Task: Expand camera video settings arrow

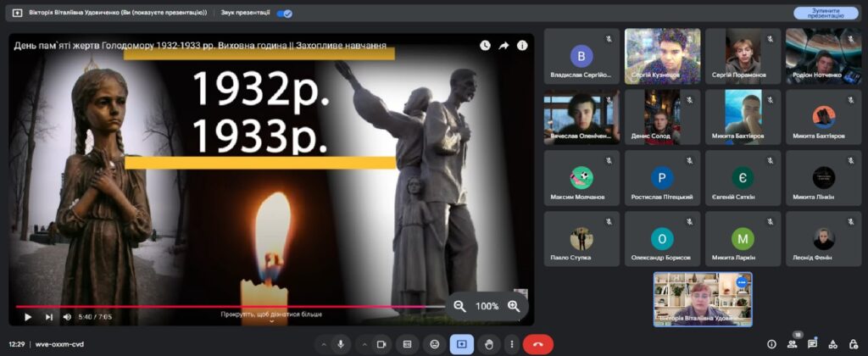Action: pyautogui.click(x=363, y=344)
